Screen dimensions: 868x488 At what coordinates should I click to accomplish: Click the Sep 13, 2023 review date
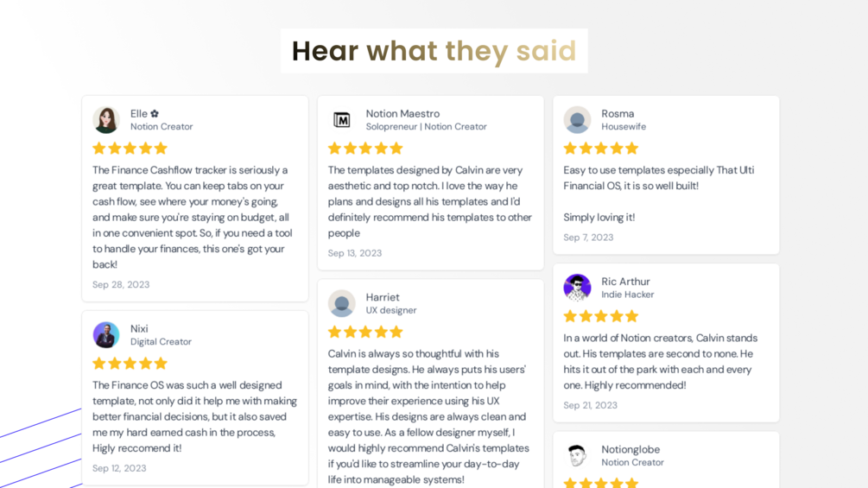click(x=355, y=253)
